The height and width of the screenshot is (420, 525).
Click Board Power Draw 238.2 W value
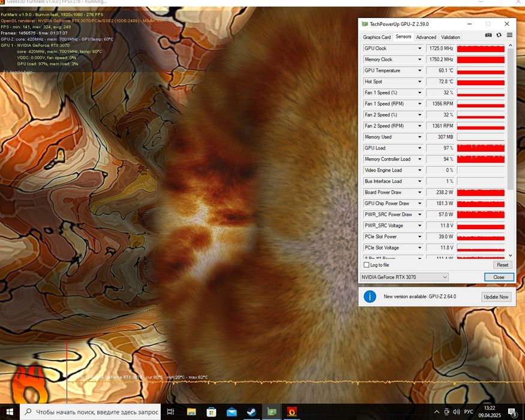(440, 192)
